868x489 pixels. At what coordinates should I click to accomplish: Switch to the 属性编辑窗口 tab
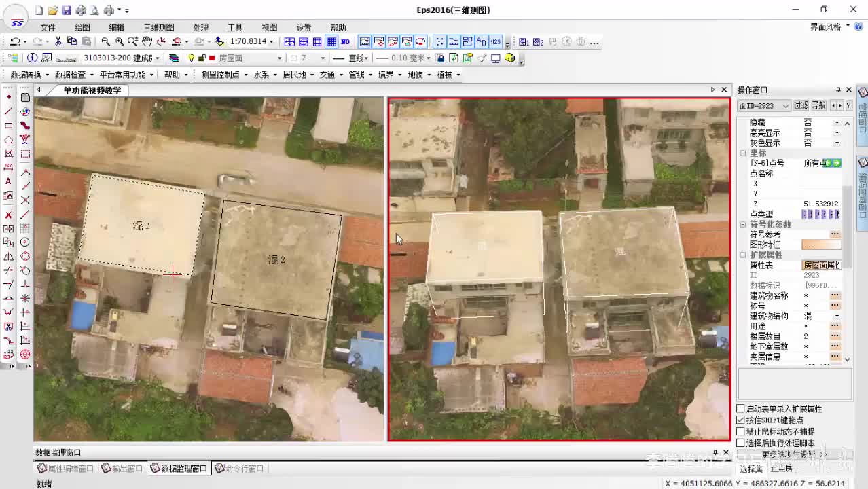[66, 468]
